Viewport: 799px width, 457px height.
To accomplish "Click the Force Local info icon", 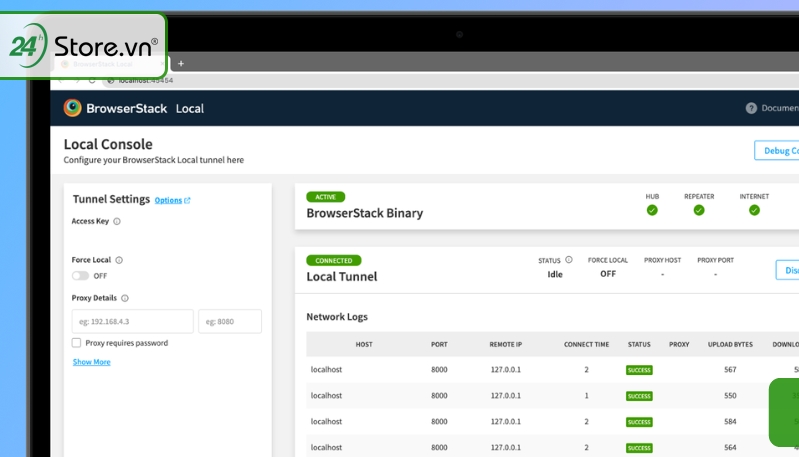I will click(119, 260).
